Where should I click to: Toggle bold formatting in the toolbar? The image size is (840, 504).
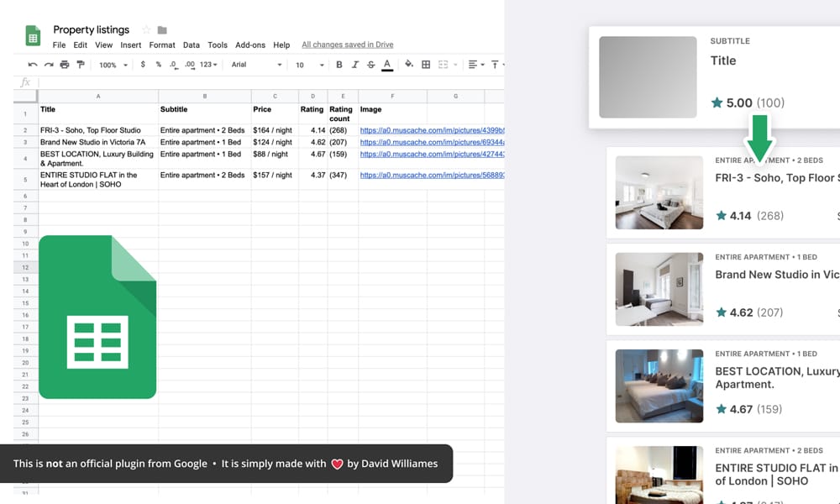[339, 65]
